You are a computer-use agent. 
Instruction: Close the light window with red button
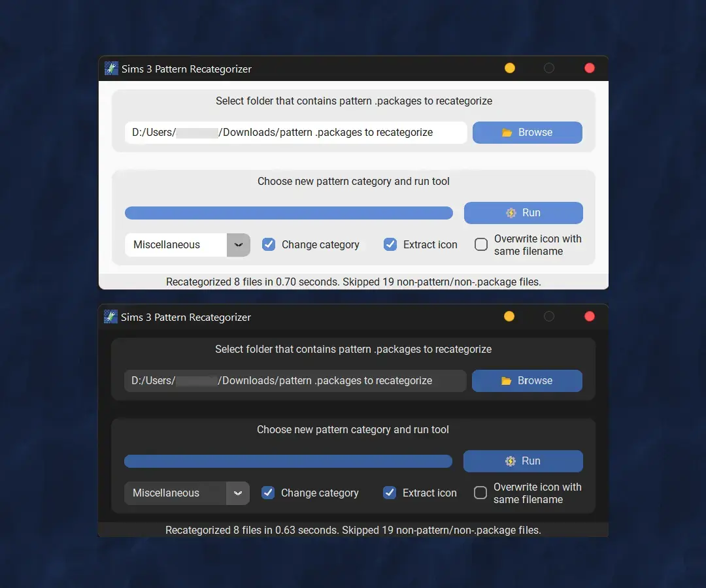590,68
